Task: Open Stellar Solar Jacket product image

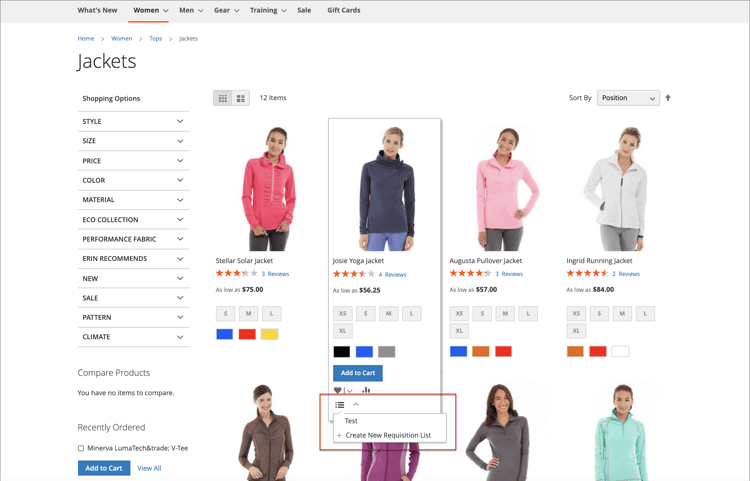Action: pyautogui.click(x=269, y=188)
